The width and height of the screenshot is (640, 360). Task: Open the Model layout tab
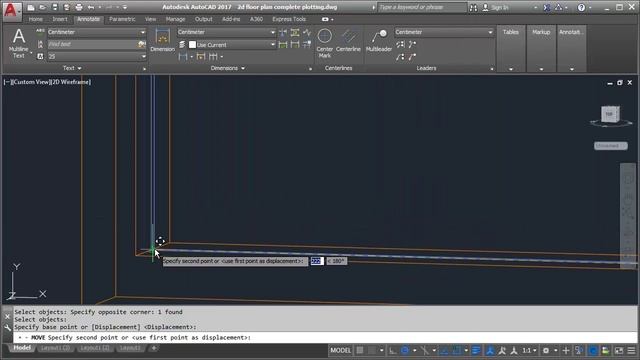click(x=22, y=348)
